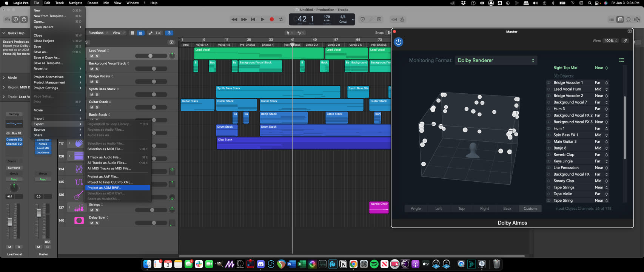Open the object list icon in Atmos plugin

pos(621,60)
